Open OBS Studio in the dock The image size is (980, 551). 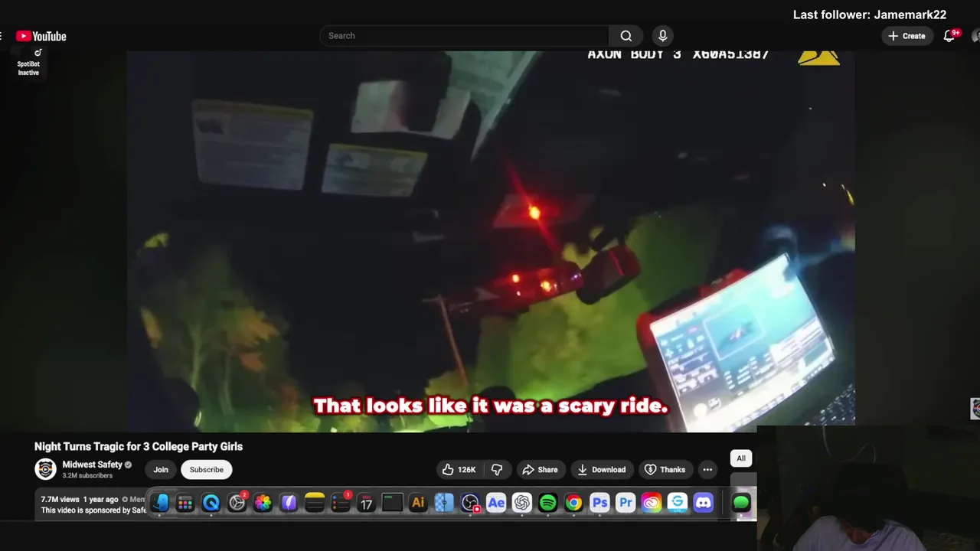click(470, 503)
